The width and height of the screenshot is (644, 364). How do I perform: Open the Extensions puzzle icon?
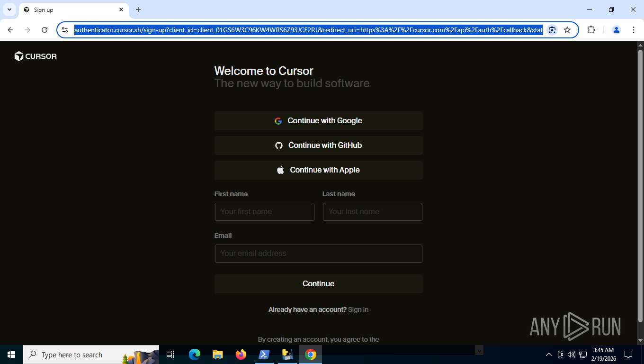pyautogui.click(x=591, y=30)
